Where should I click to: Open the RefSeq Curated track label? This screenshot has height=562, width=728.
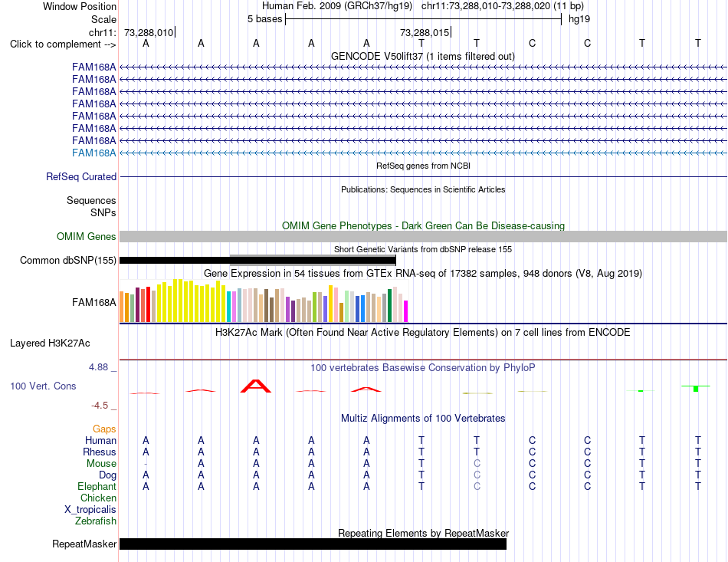[80, 176]
